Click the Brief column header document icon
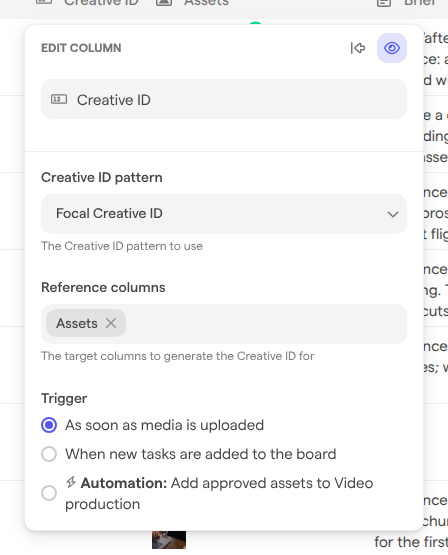The width and height of the screenshot is (448, 555). coord(384,3)
